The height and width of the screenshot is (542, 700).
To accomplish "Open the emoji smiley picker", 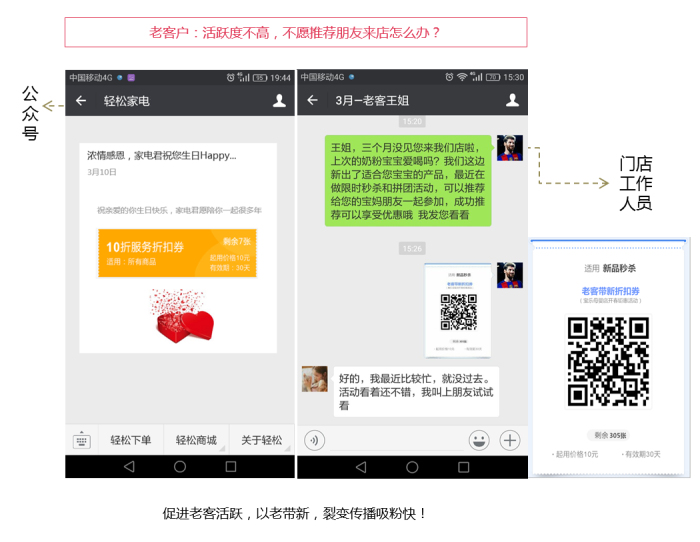I will 479,440.
